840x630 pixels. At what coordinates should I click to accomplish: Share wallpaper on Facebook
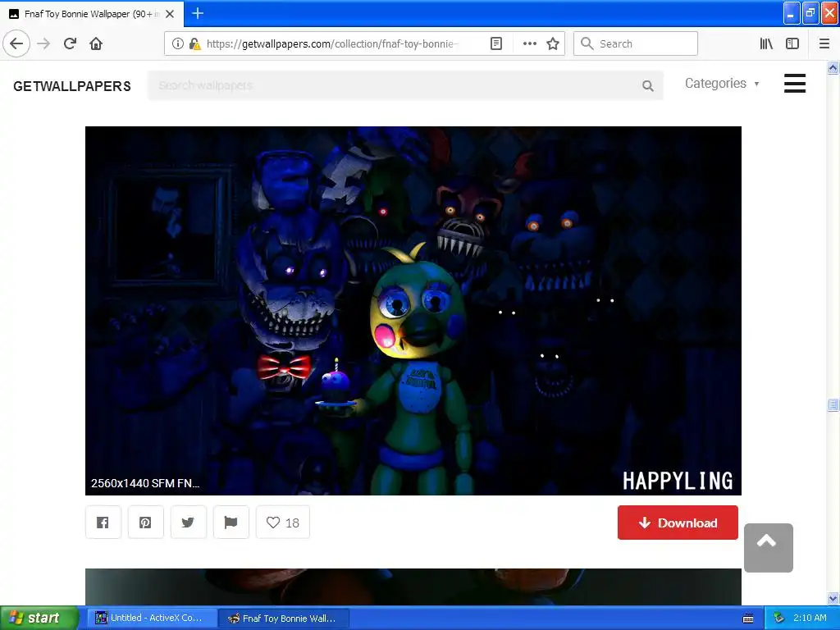coord(103,523)
